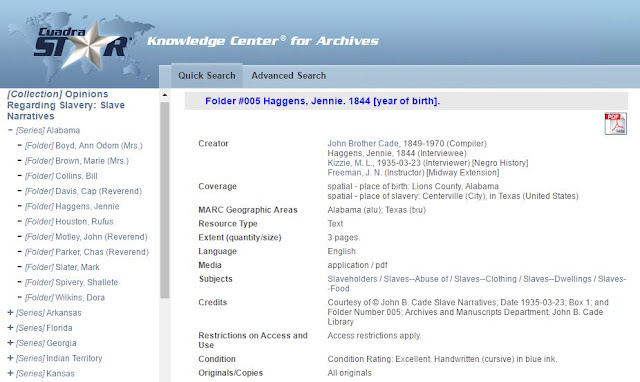The image size is (640, 382).
Task: Click the 'All originals' value
Action: click(x=349, y=373)
